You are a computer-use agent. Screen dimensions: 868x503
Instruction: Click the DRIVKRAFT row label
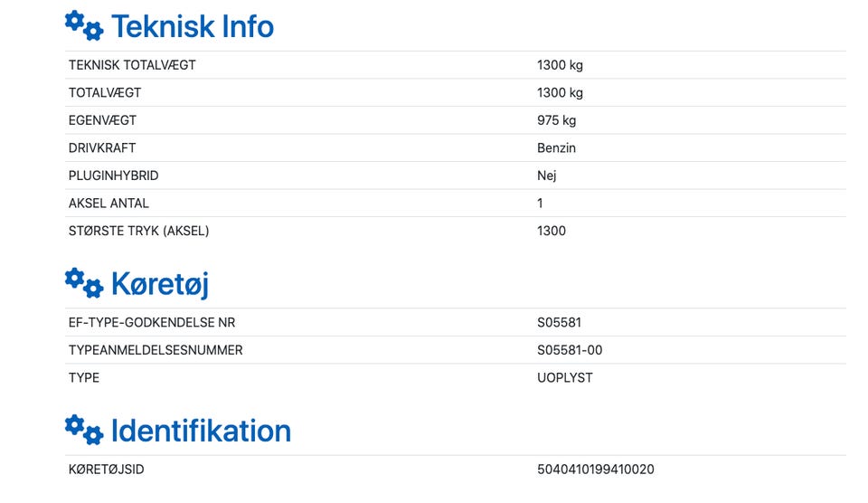(x=102, y=147)
